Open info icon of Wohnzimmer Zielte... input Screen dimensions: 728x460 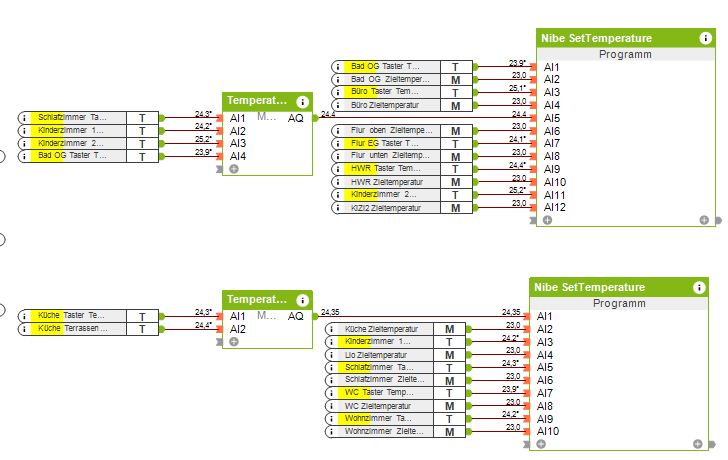331,432
